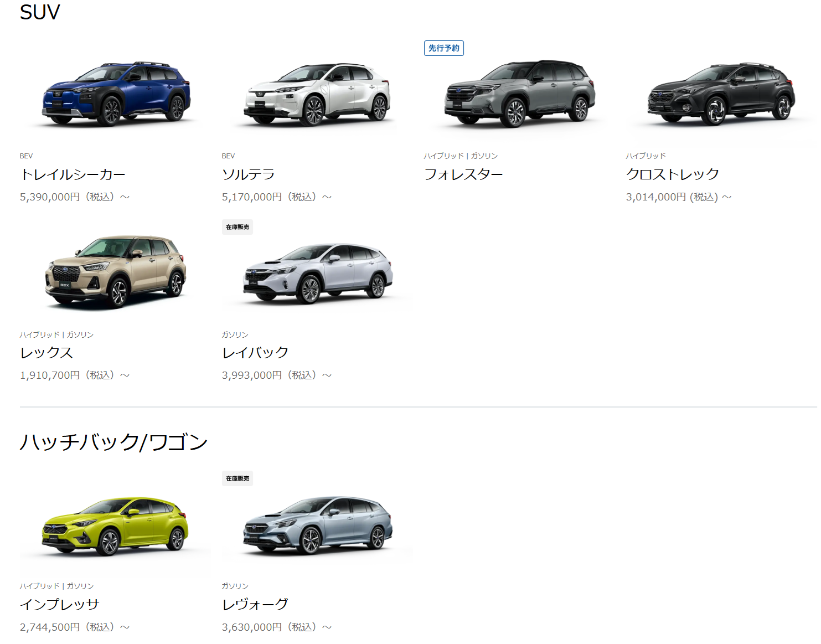Open the トレイルシーカー model name link
The width and height of the screenshot is (821, 644).
(73, 174)
